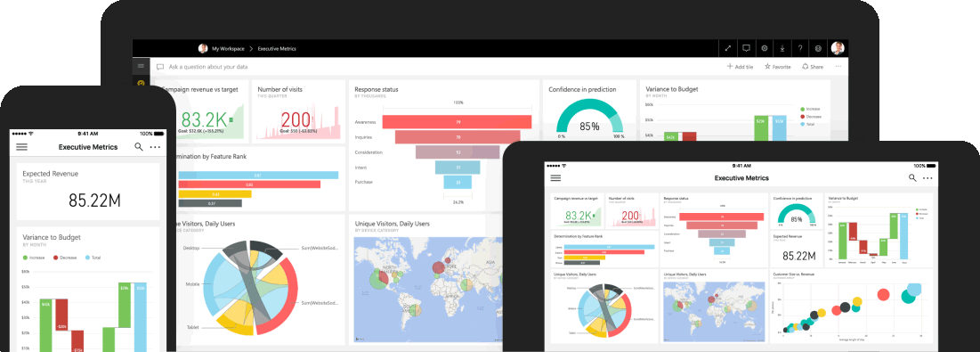Open the settings gear in top bar

pos(764,48)
